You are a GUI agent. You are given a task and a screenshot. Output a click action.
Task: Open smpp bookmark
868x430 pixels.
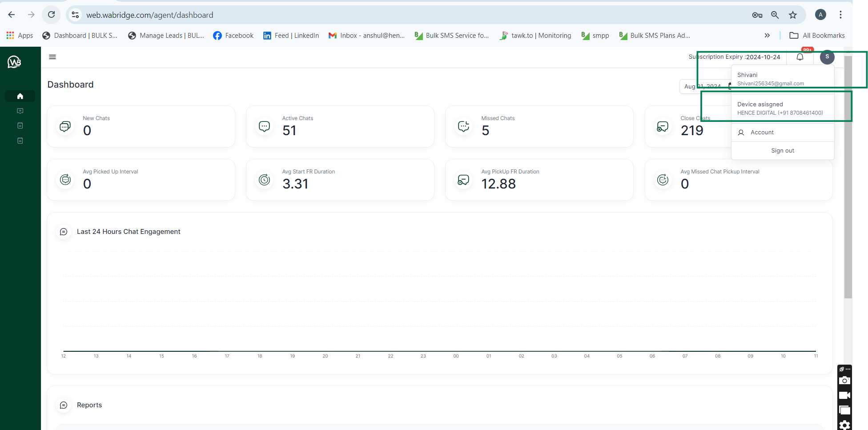pyautogui.click(x=595, y=36)
